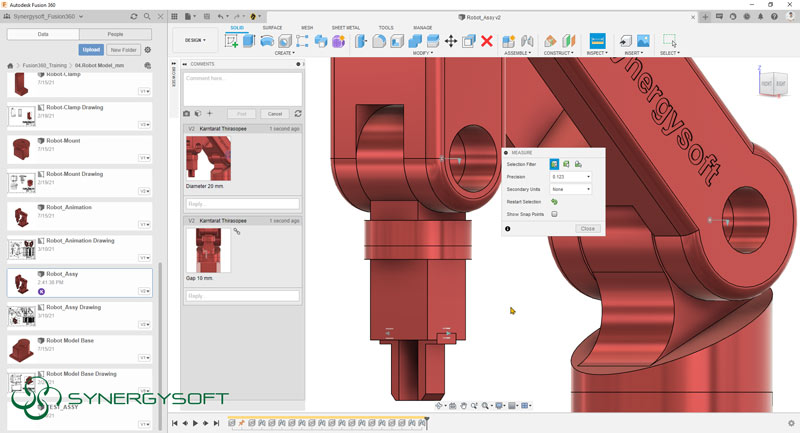This screenshot has height=433, width=800.
Task: Click the Upload button
Action: coord(91,49)
